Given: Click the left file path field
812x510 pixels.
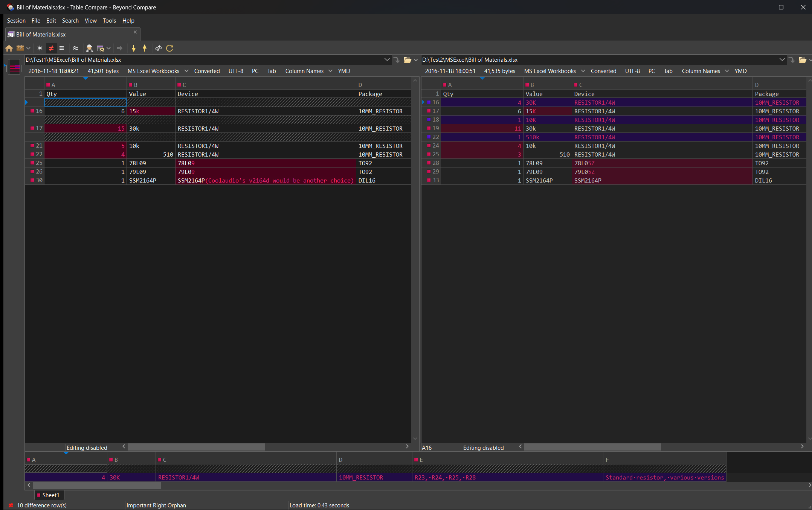Looking at the screenshot, I should [x=203, y=60].
